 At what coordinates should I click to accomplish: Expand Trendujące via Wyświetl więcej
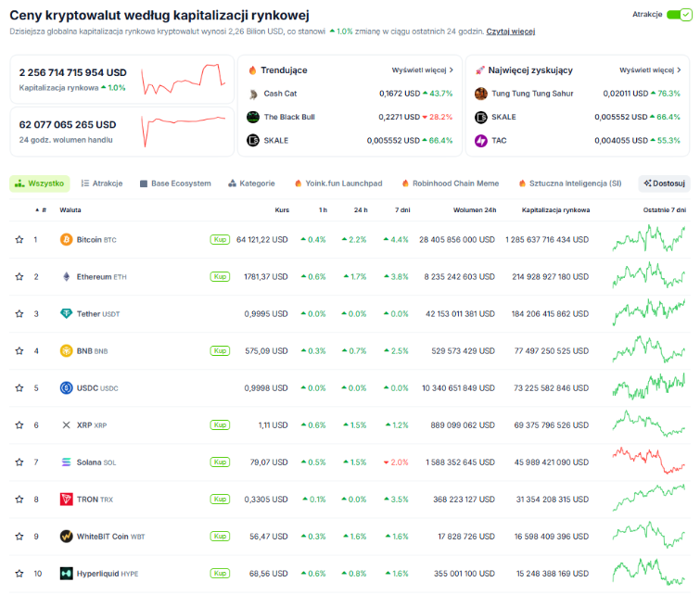[x=423, y=70]
